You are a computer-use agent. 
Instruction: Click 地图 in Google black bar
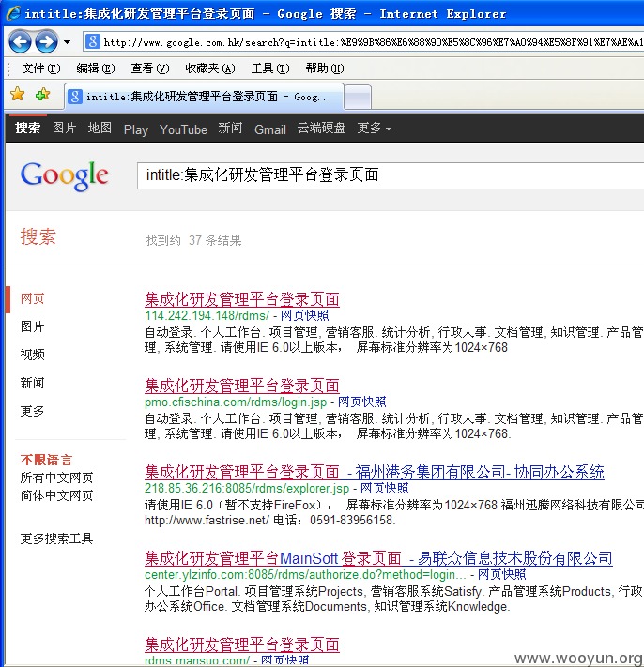[x=100, y=128]
